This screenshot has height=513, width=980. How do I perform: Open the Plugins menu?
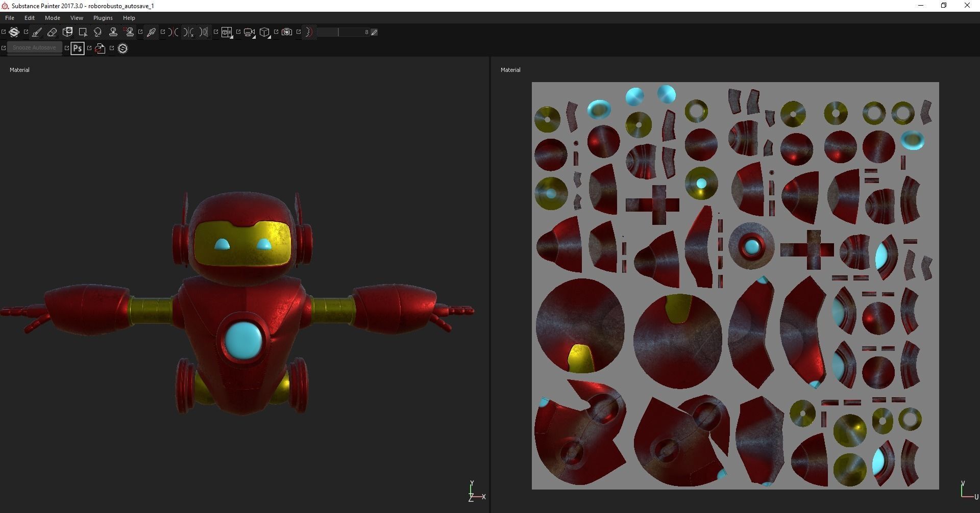coord(103,18)
